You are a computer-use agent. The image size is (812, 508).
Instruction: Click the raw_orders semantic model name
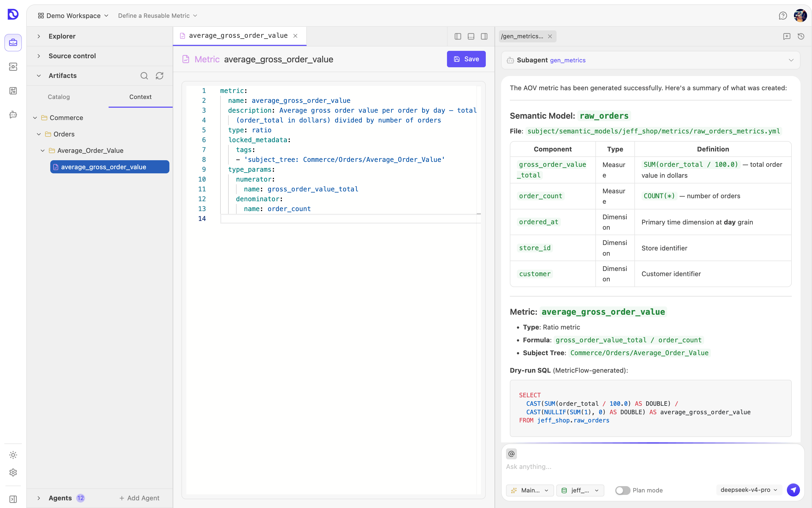coord(604,116)
